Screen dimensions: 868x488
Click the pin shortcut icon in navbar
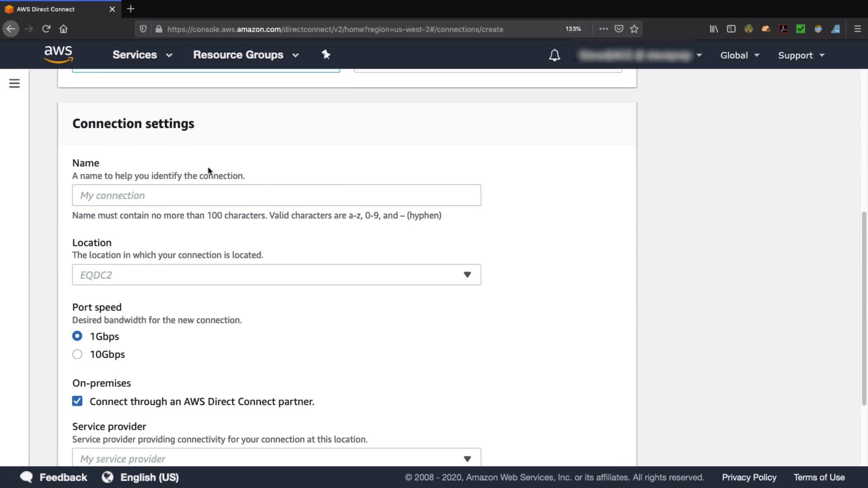(326, 55)
